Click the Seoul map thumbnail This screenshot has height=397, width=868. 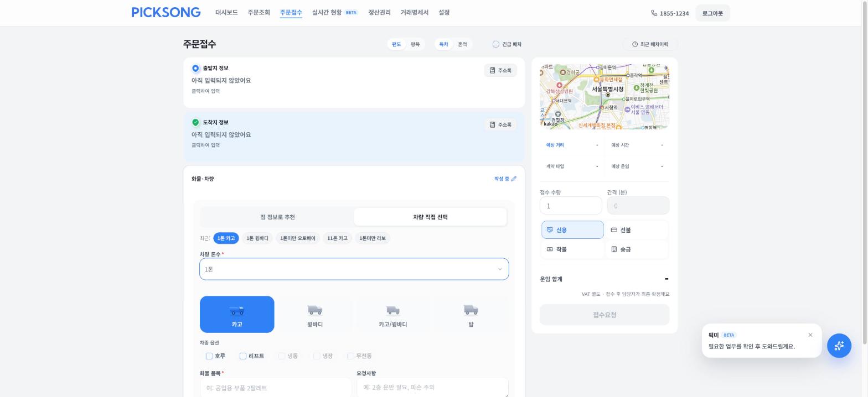604,97
